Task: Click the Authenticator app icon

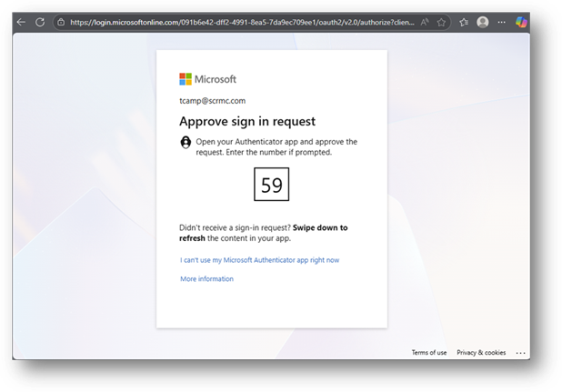Action: tap(186, 142)
